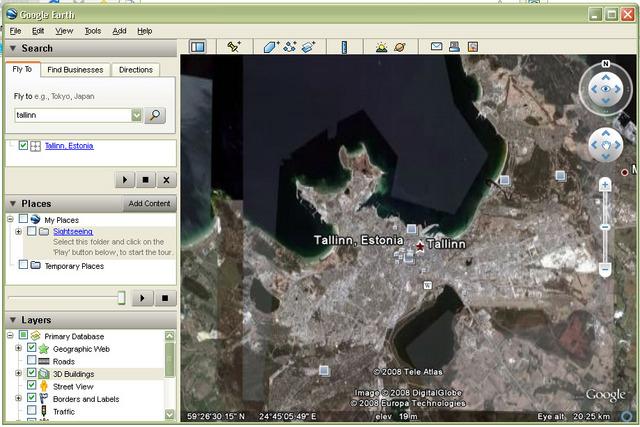Click the Google Earth title bar logo
The image size is (640, 427).
pyautogui.click(x=12, y=15)
